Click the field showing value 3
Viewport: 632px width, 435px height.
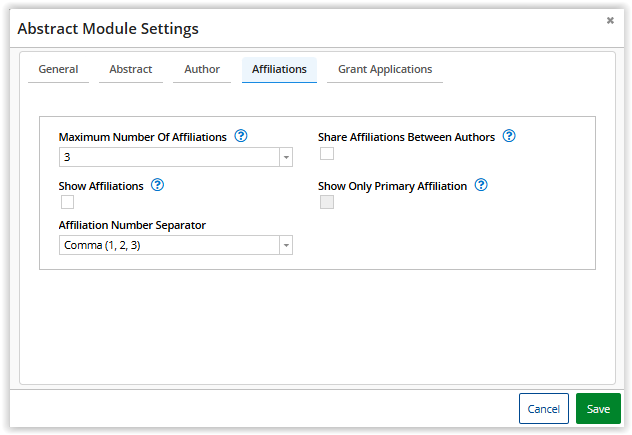point(168,158)
